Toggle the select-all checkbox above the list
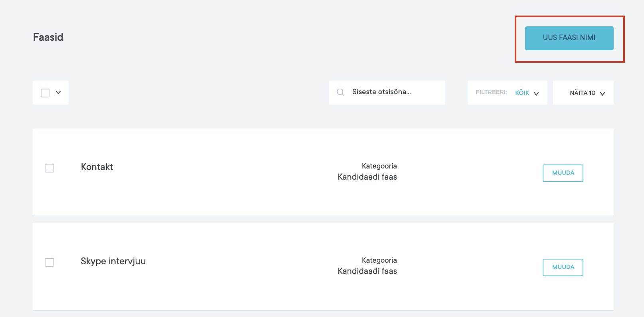The height and width of the screenshot is (317, 644). [45, 93]
